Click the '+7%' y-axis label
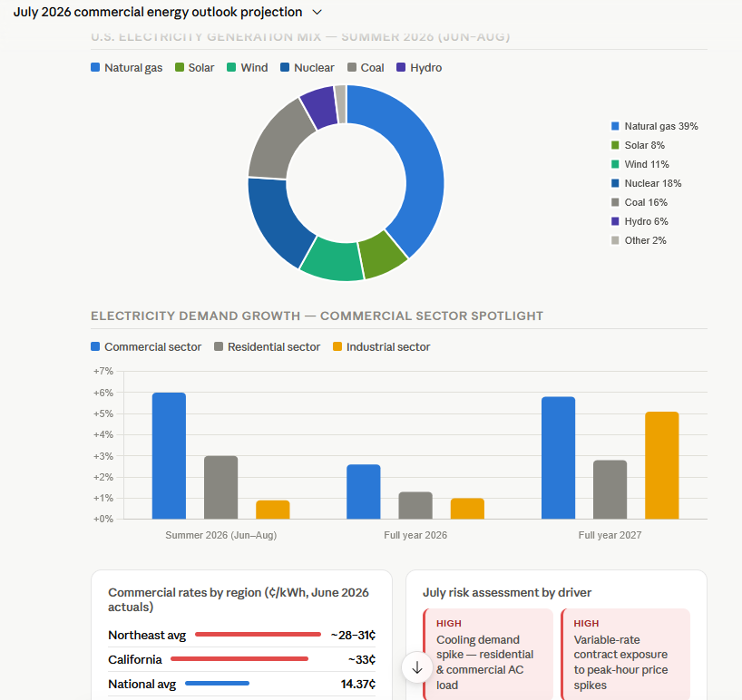This screenshot has width=742, height=700. (x=103, y=371)
